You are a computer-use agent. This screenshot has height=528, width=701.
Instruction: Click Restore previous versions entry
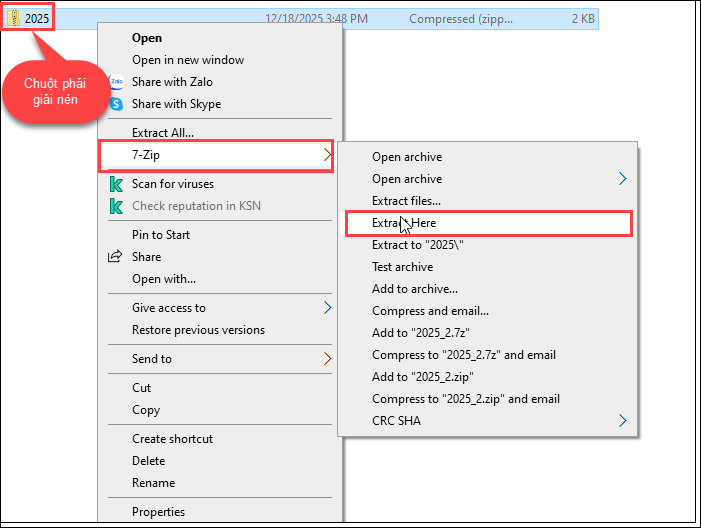pyautogui.click(x=198, y=330)
